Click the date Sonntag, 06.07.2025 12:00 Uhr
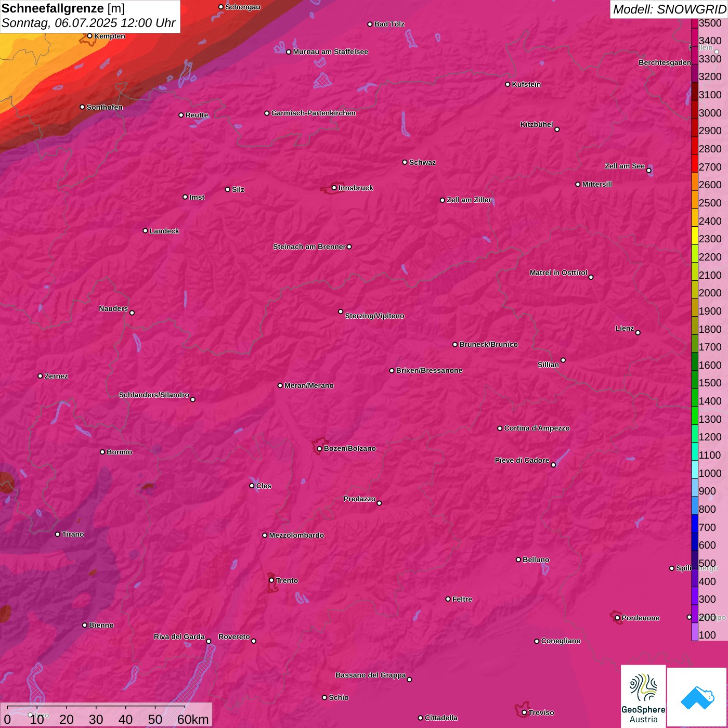 click(89, 23)
